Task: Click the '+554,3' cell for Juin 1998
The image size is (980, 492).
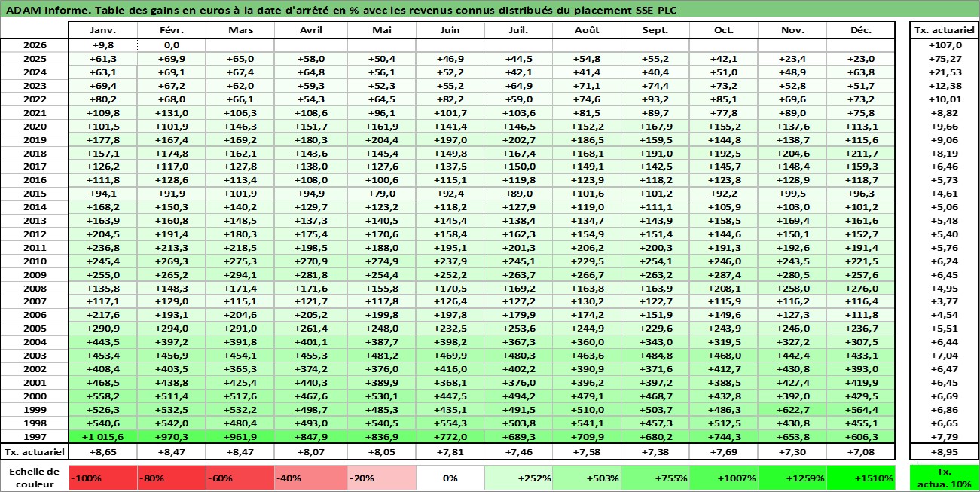Action: (450, 423)
